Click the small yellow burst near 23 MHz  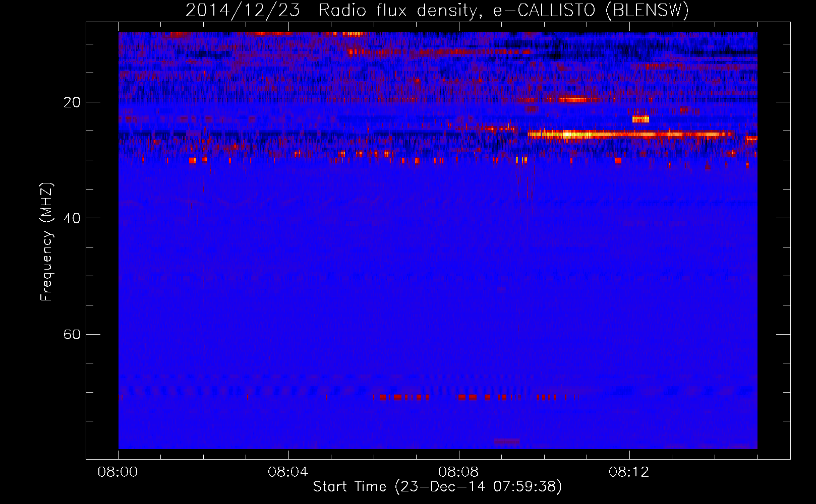[640, 119]
